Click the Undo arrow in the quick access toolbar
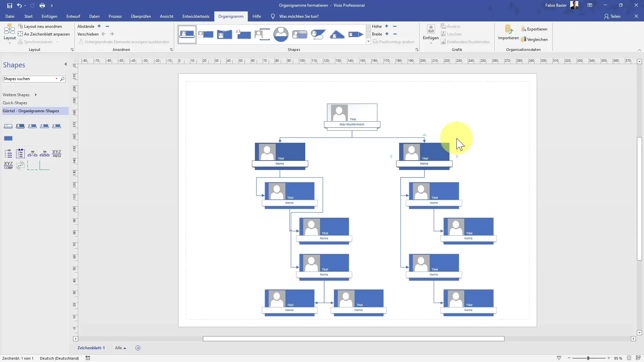Screen dimensions: 644x362 pyautogui.click(x=19, y=5)
